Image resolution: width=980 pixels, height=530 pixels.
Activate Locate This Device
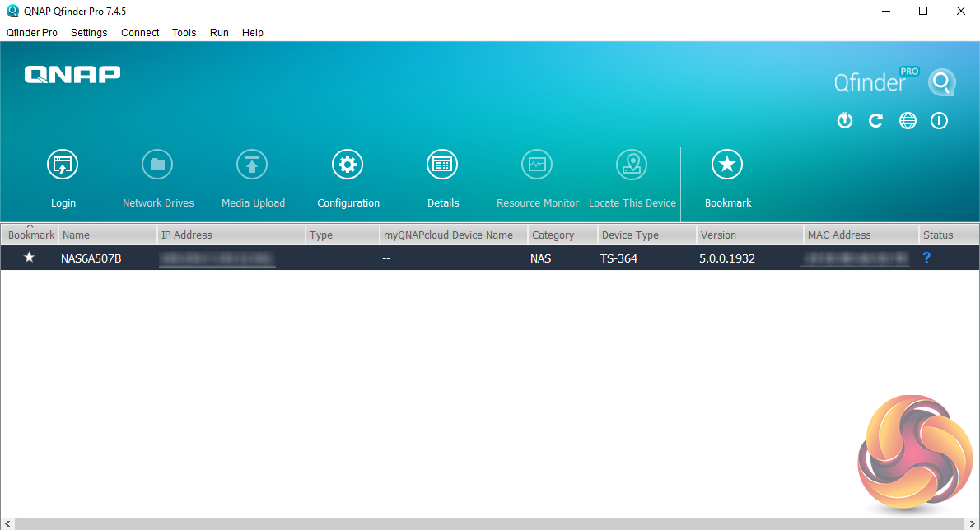[632, 164]
